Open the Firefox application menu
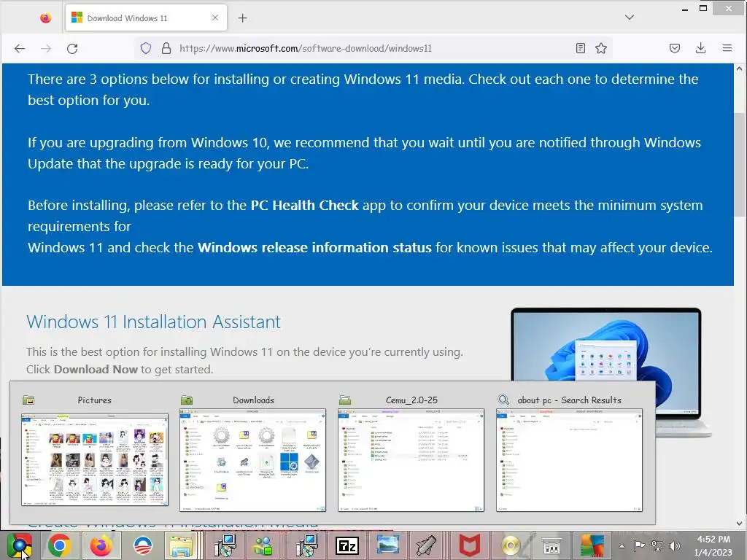747x560 pixels. click(727, 48)
